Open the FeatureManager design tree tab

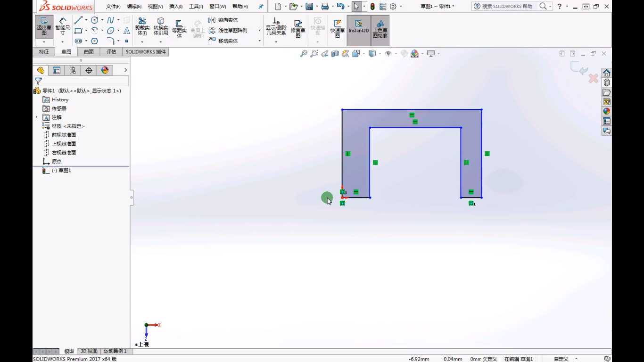pyautogui.click(x=41, y=70)
